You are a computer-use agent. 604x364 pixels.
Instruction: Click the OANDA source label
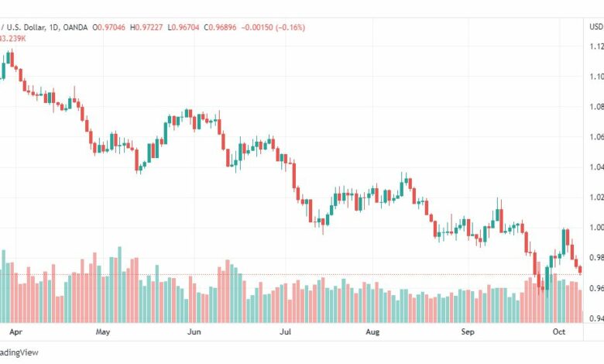(75, 27)
